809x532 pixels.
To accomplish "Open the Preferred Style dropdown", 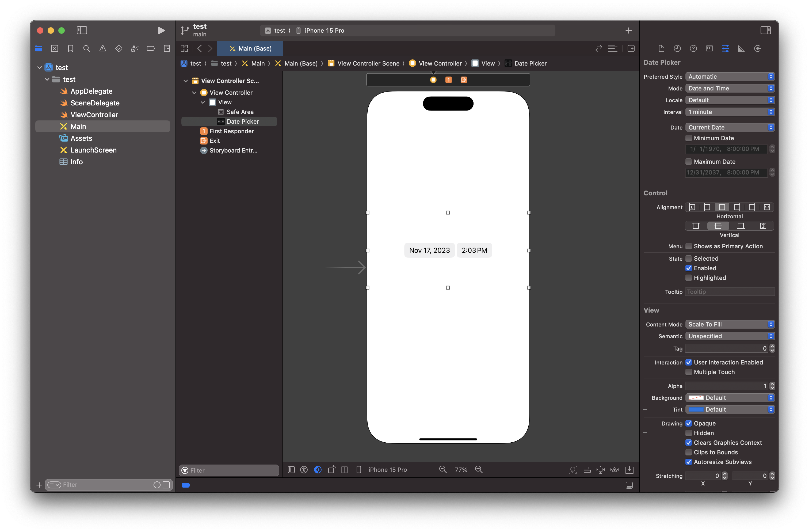I will pos(730,77).
